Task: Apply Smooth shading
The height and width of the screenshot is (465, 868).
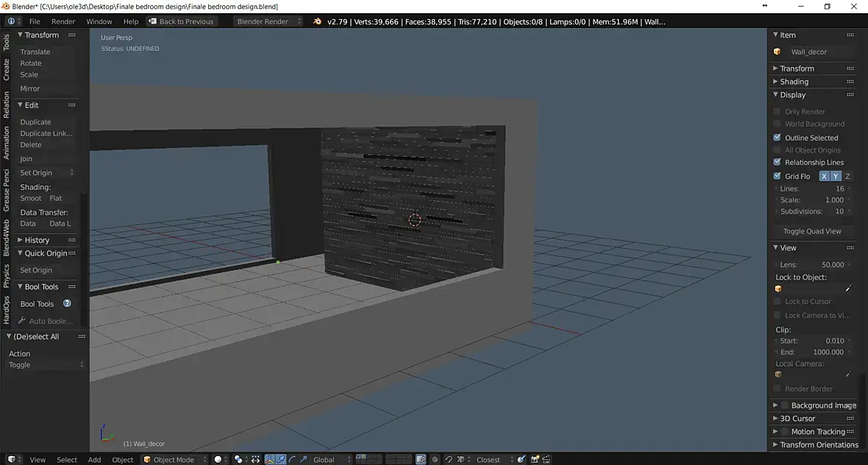Action: (31, 198)
